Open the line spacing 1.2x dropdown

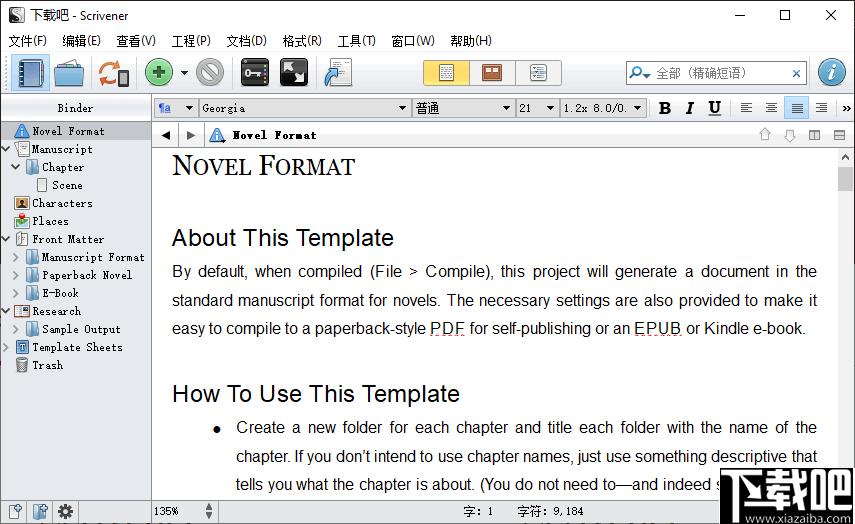(x=603, y=108)
